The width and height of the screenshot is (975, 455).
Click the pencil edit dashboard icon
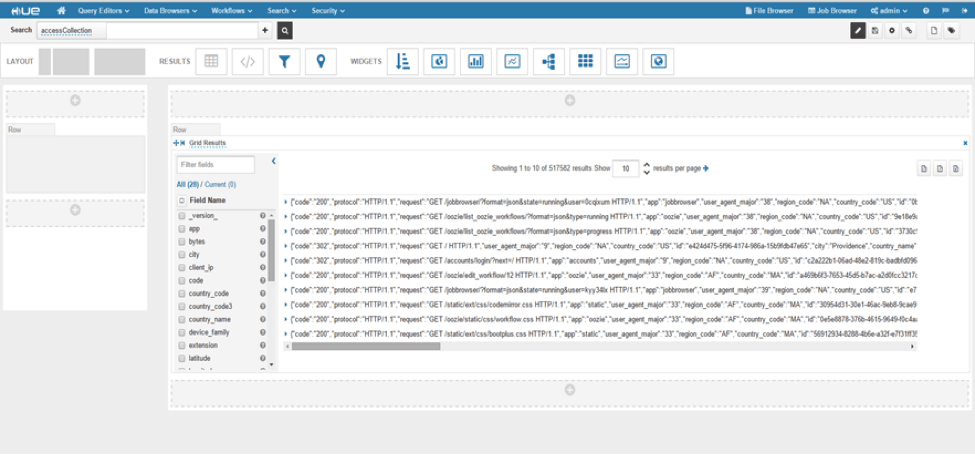[x=857, y=31]
